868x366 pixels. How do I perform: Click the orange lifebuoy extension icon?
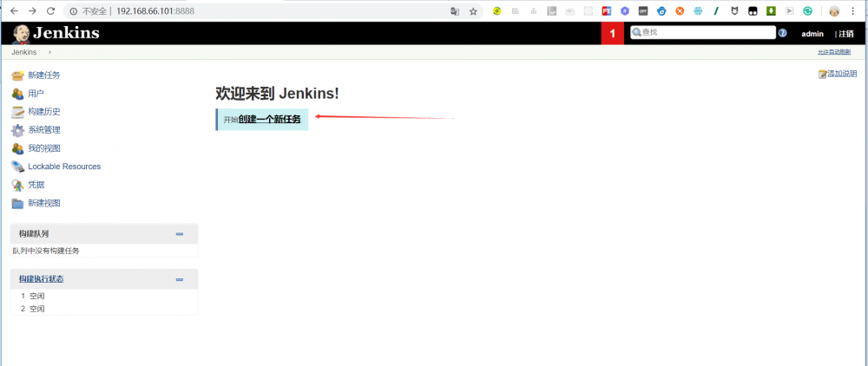point(680,11)
